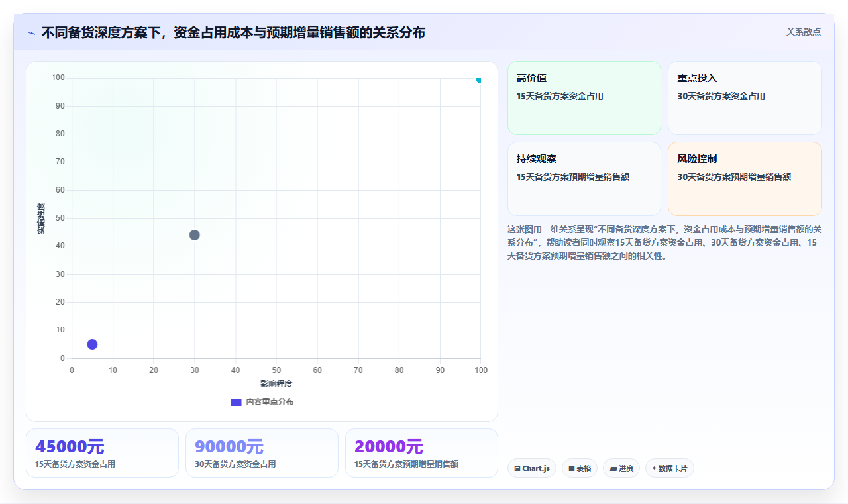This screenshot has height=504, width=848.
Task: Click the 90000元 stat card
Action: (x=262, y=453)
